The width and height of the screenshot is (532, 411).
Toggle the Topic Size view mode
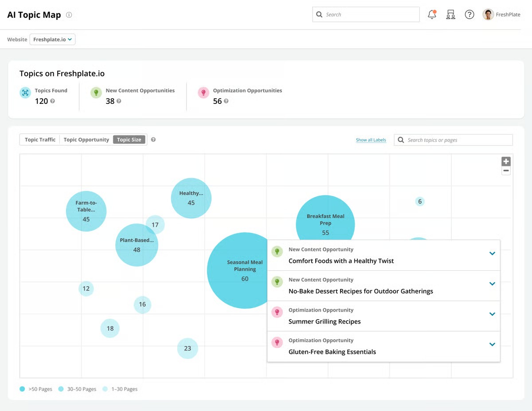[129, 139]
